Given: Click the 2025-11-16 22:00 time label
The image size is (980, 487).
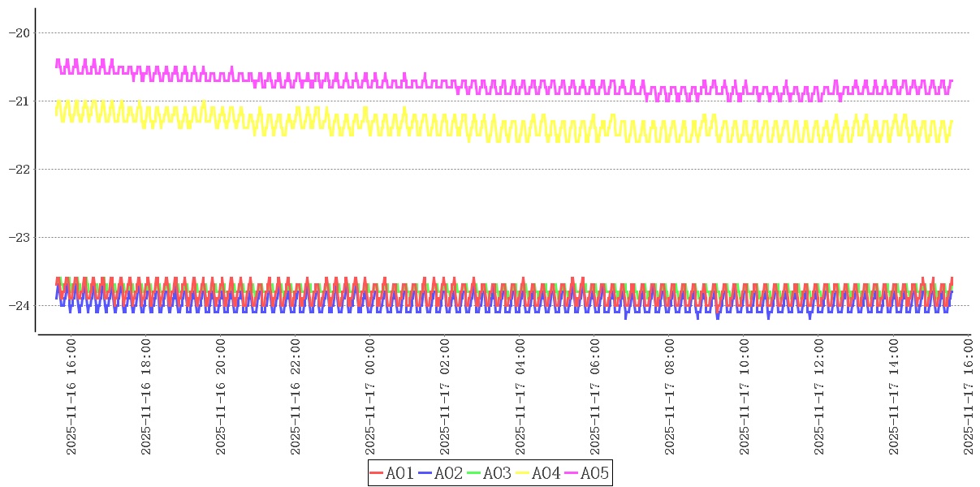Looking at the screenshot, I should click(296, 397).
